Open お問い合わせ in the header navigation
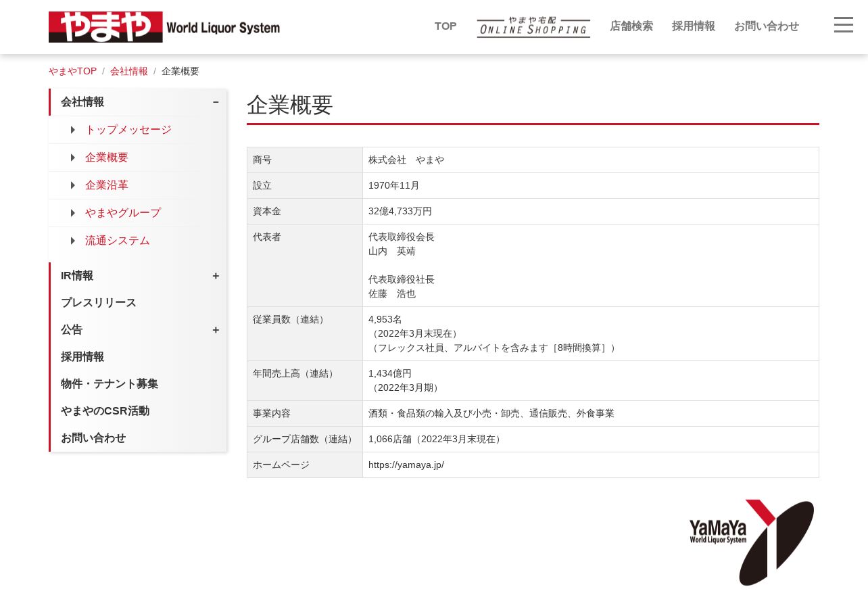Viewport: 868px width, 591px height. (x=767, y=26)
